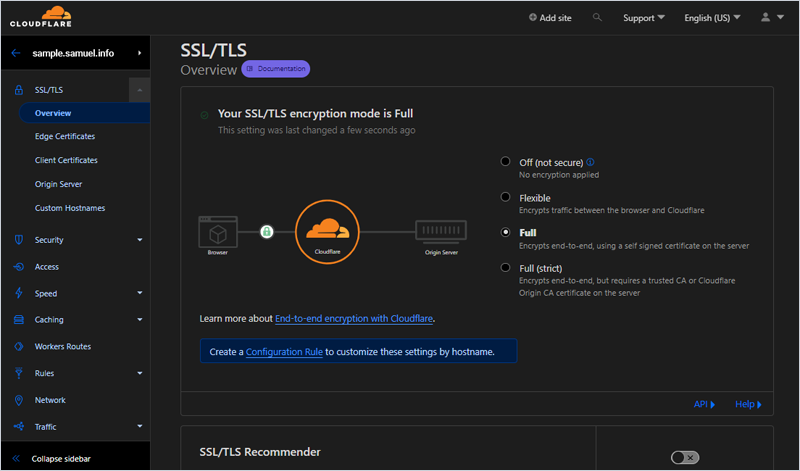Open the user account icon menu

click(x=765, y=17)
